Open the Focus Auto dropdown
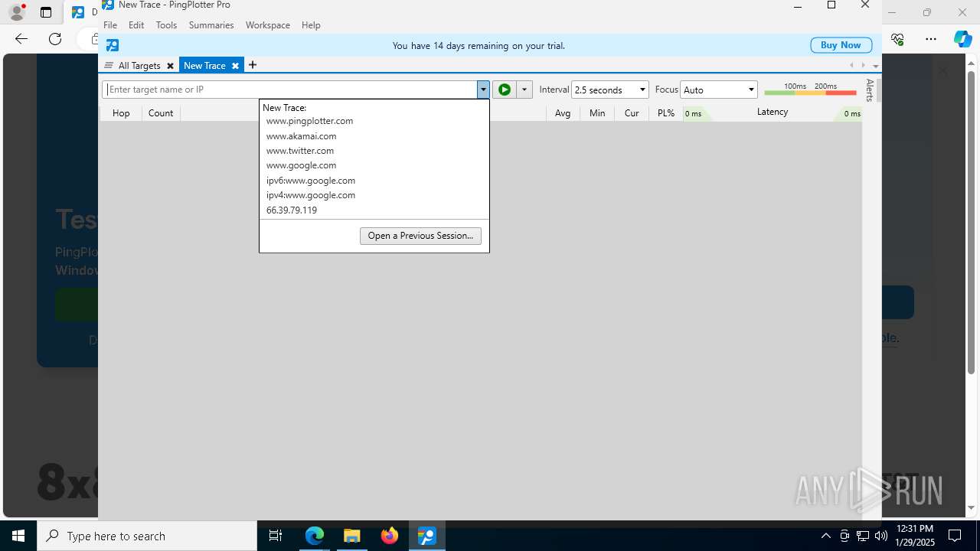 [x=719, y=90]
